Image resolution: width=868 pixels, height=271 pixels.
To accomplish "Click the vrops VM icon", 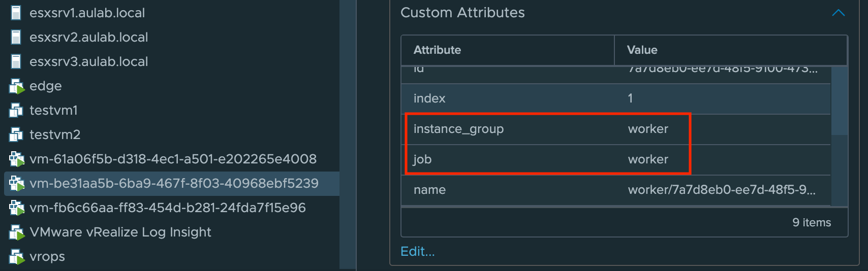I will tap(17, 257).
